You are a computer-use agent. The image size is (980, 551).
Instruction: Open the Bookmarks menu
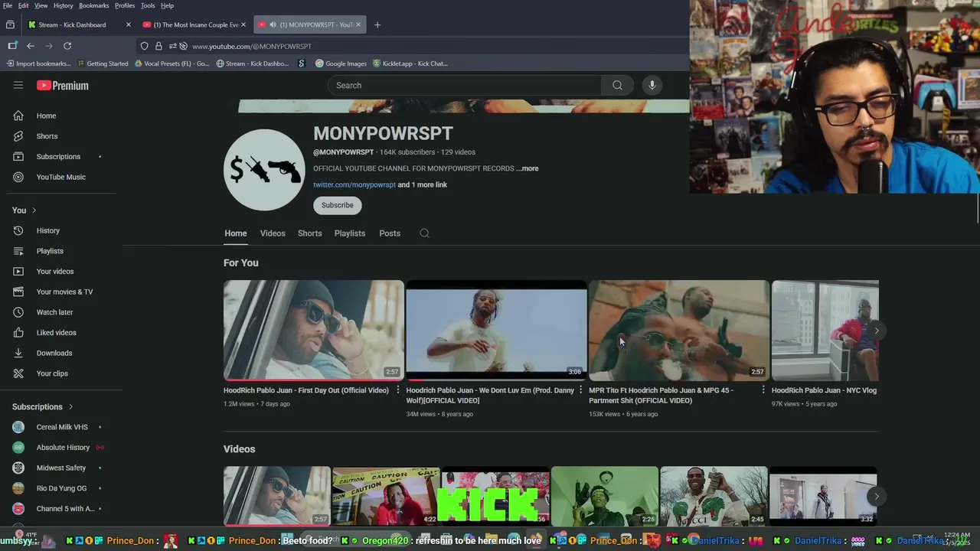93,5
